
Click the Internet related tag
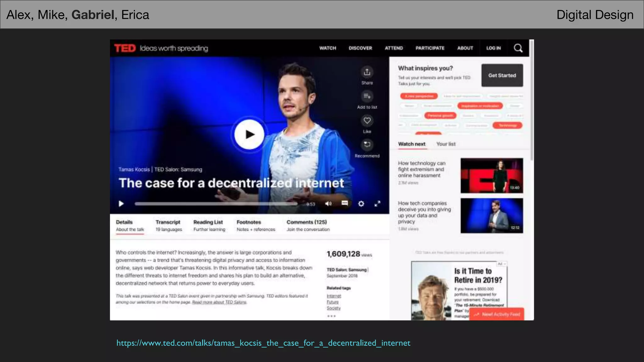point(334,296)
